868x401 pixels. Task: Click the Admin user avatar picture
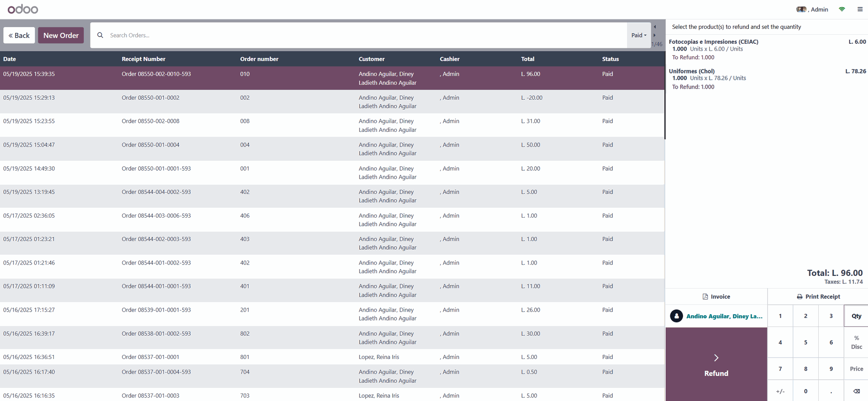(x=801, y=9)
